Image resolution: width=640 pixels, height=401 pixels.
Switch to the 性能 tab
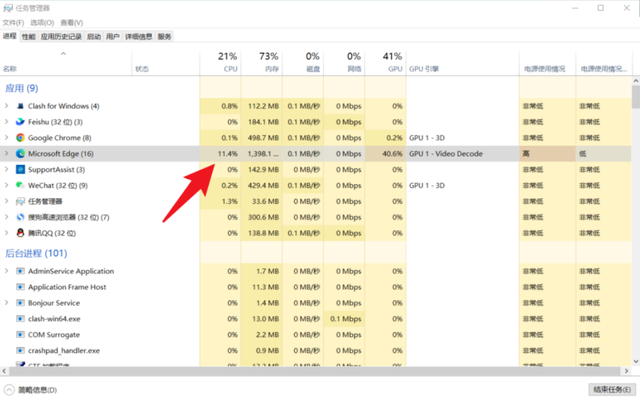(29, 37)
